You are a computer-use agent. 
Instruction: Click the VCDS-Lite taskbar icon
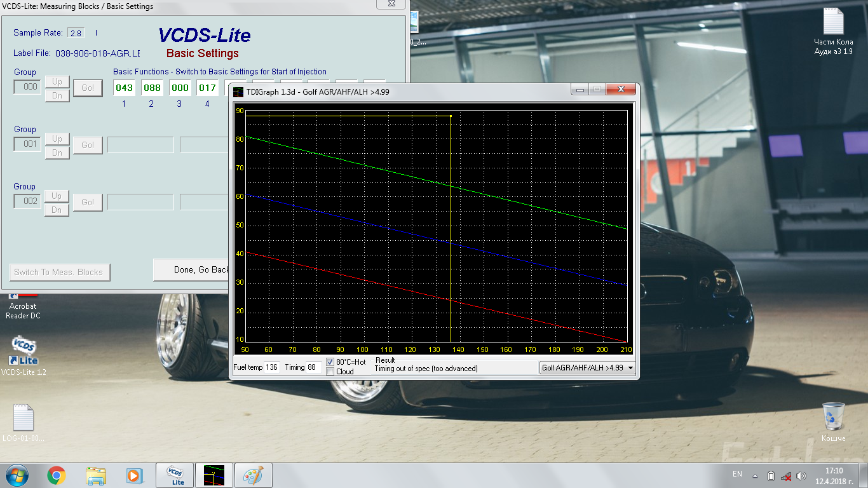(x=175, y=475)
